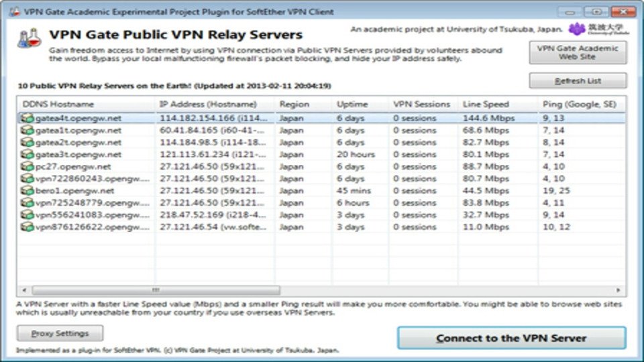Click ping value 19, 25

pos(555,191)
